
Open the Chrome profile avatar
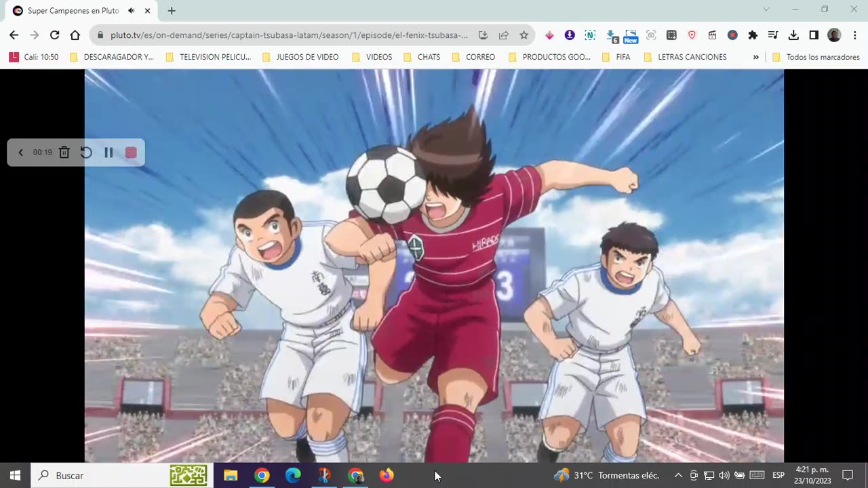pyautogui.click(x=834, y=35)
